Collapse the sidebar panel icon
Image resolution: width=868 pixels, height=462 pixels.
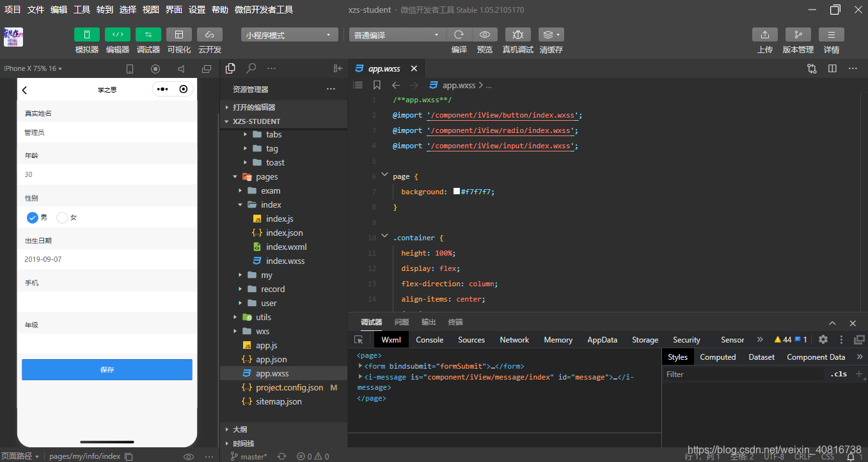pyautogui.click(x=338, y=68)
